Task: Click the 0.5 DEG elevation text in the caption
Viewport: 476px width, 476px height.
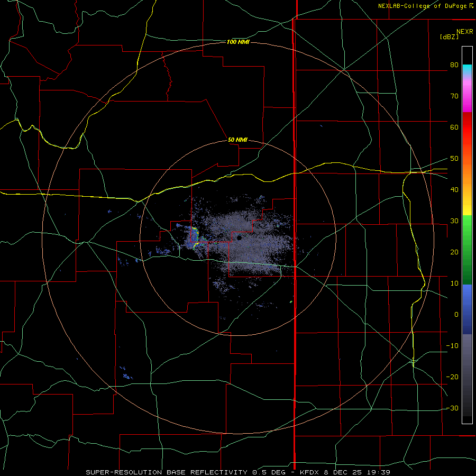Action: pyautogui.click(x=270, y=472)
